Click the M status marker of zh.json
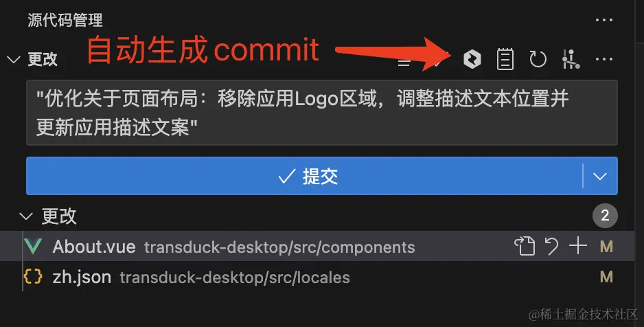The image size is (644, 327). [606, 276]
